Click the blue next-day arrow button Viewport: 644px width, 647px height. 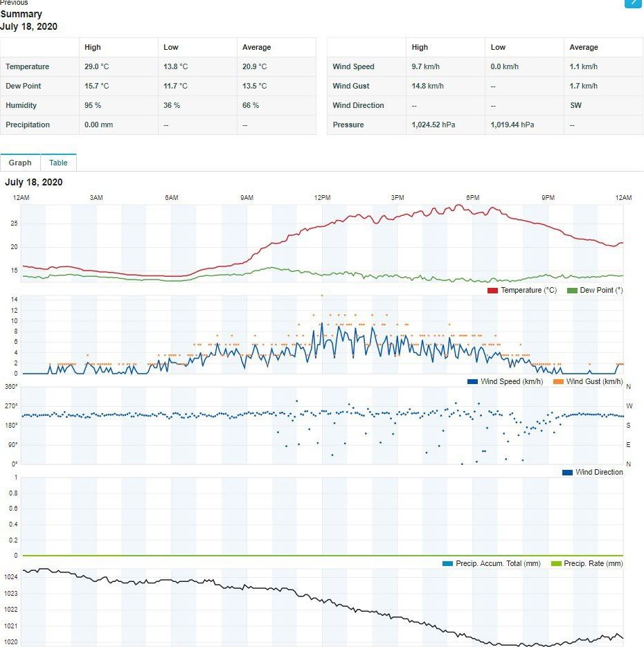click(x=633, y=3)
